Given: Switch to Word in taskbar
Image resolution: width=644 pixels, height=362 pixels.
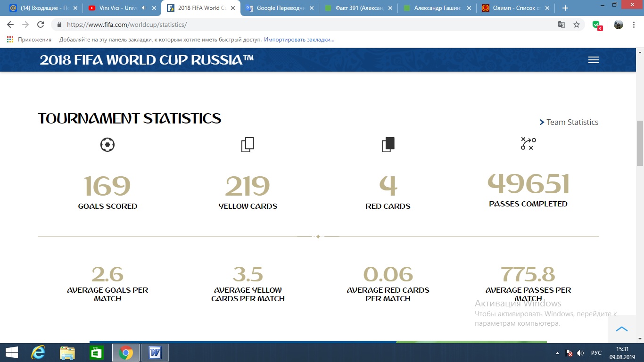Looking at the screenshot, I should click(155, 353).
